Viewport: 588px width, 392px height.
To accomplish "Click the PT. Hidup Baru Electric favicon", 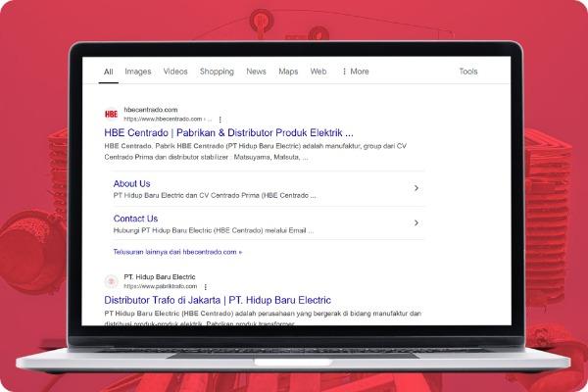I will (111, 281).
